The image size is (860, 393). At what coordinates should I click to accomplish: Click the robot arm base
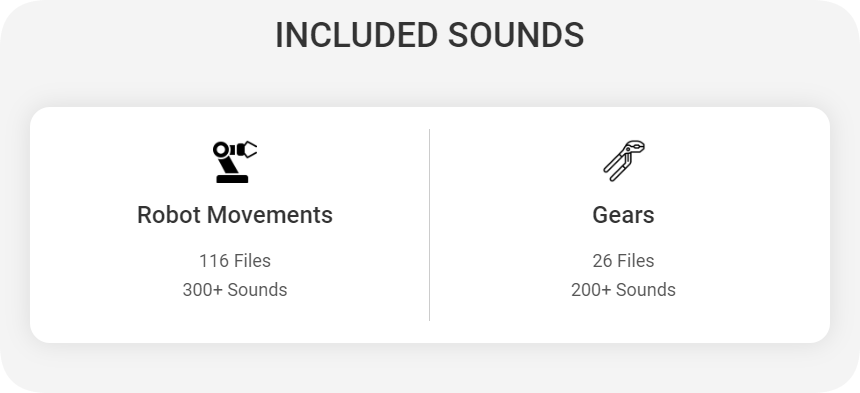[232, 179]
